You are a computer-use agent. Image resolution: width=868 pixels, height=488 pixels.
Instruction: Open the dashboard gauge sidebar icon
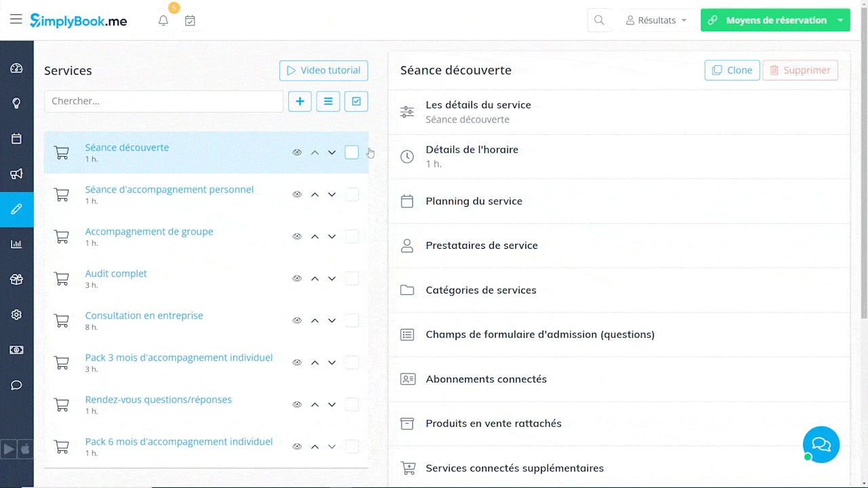point(17,68)
